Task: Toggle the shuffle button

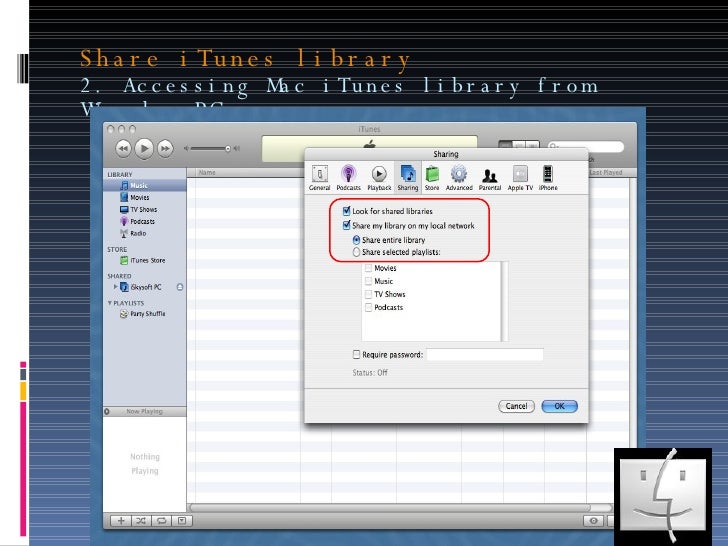Action: click(141, 521)
